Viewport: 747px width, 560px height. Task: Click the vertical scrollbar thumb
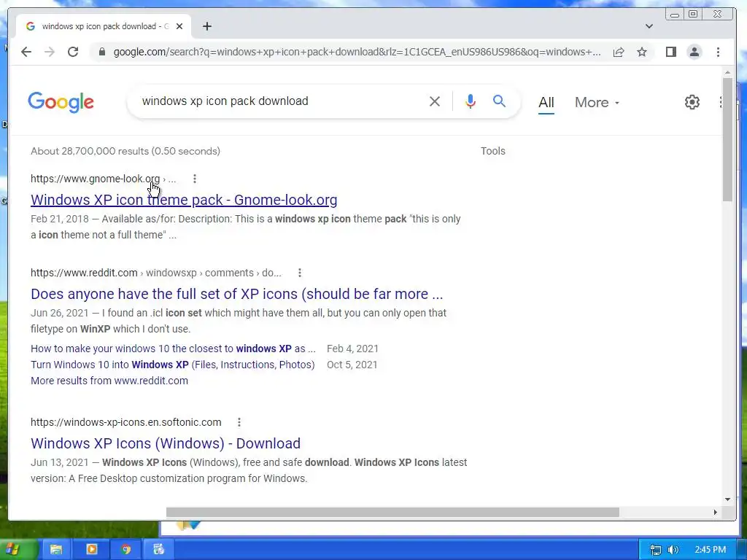click(x=727, y=139)
